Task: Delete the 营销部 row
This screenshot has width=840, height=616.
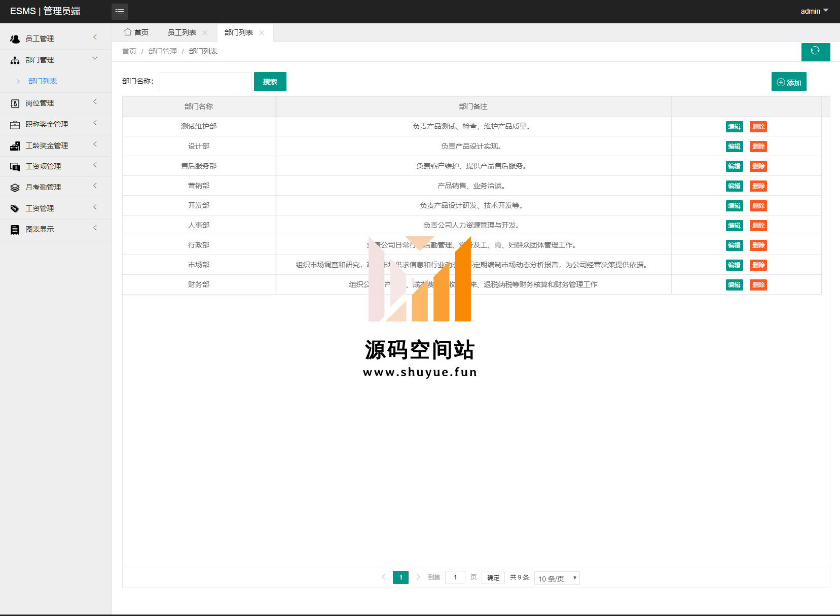Action: click(x=758, y=186)
